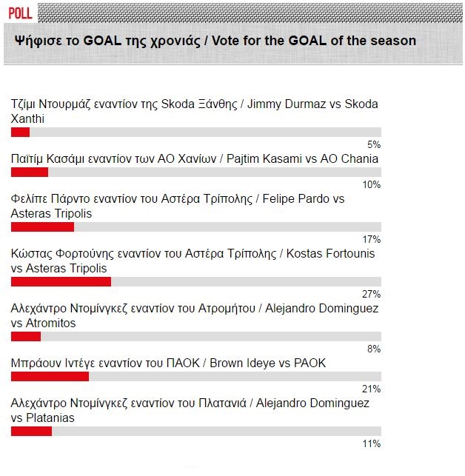The width and height of the screenshot is (465, 476).
Task: Click the red result bar for Kostas Fortounis
Action: [x=61, y=282]
